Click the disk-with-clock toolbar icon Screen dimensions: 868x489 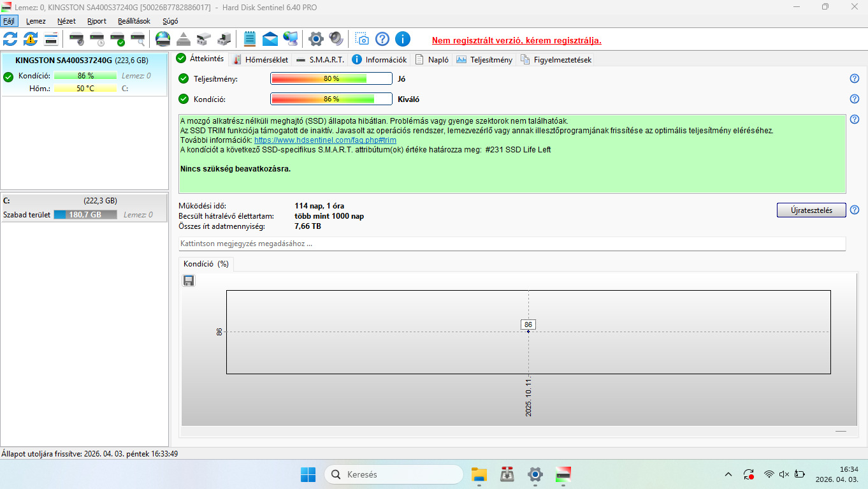click(x=97, y=39)
